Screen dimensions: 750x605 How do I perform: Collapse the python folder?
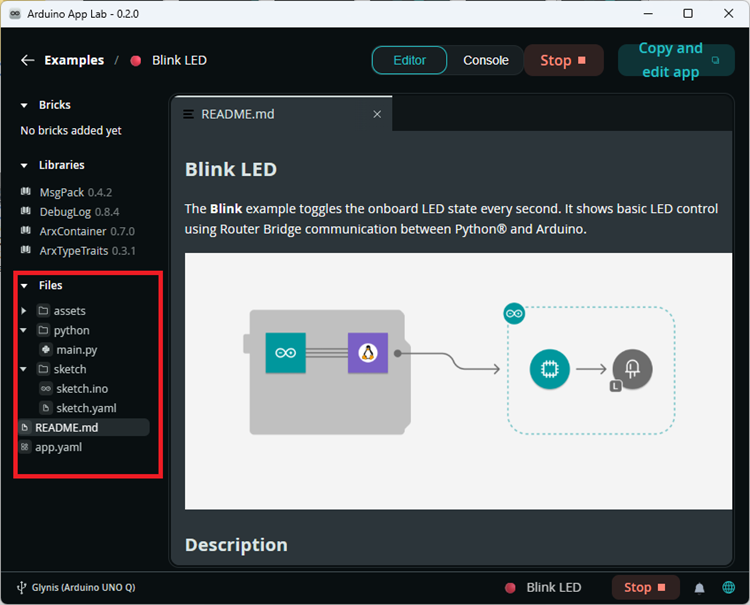coord(24,330)
